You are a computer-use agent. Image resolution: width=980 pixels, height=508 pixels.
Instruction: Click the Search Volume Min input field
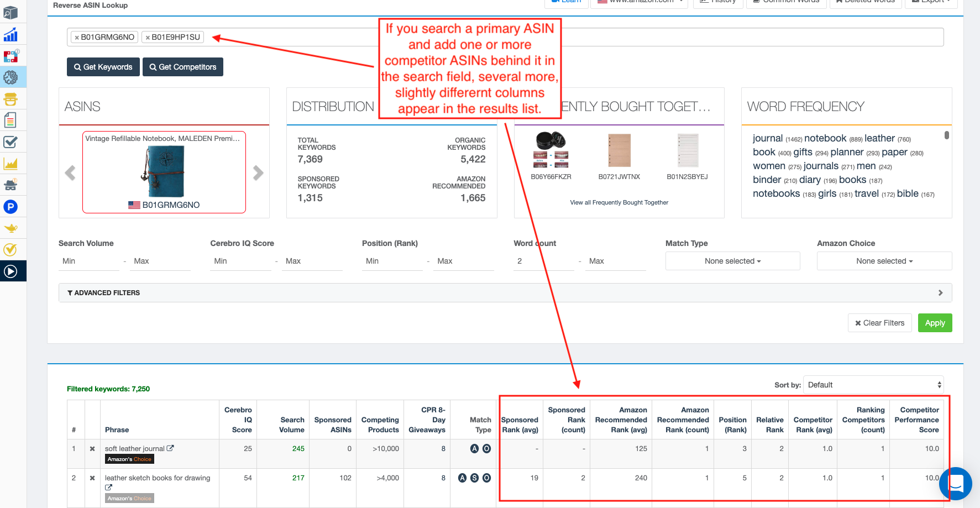[x=88, y=261]
